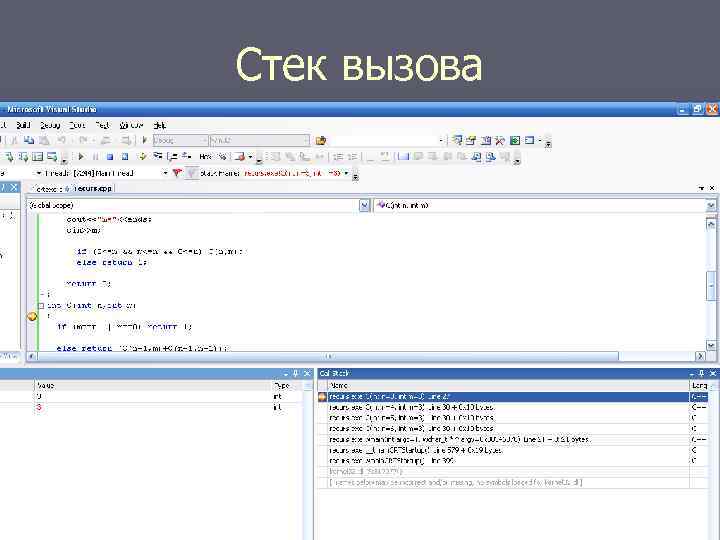Click the Object Browser toolbar icon
The image size is (720, 540).
[x=486, y=141]
